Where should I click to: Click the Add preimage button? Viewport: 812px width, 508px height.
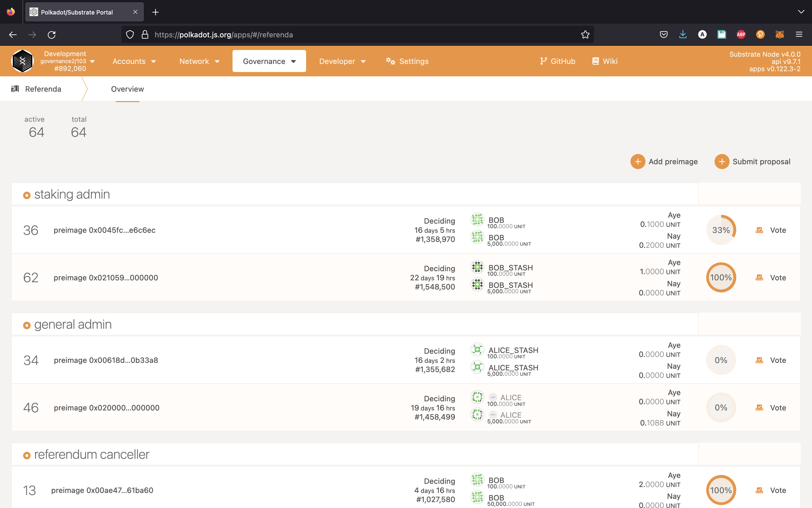[664, 162]
